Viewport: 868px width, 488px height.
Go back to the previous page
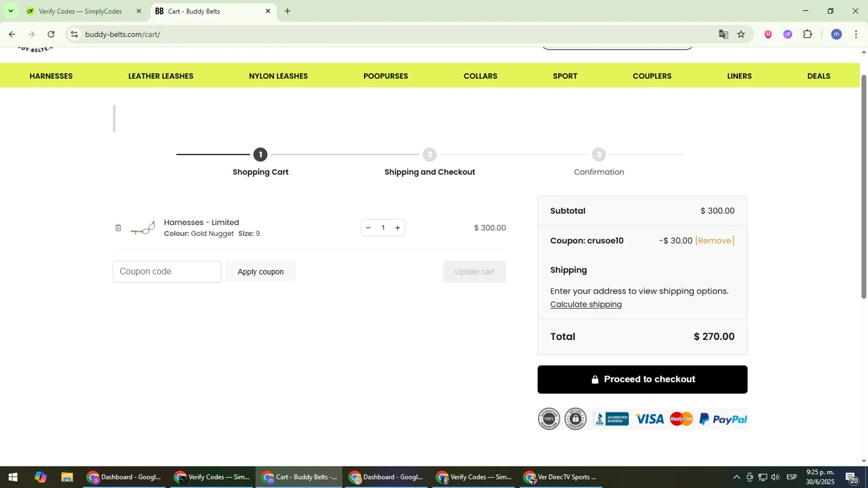click(x=12, y=35)
